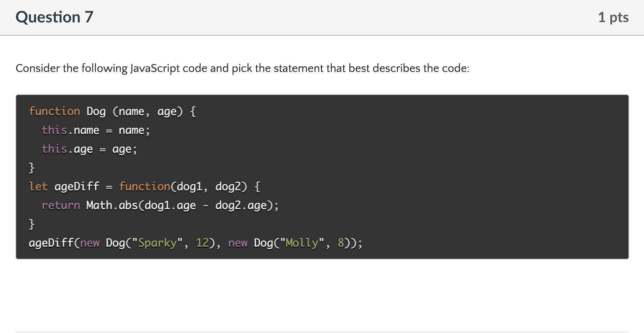
Task: Click the "let" keyword
Action: pyautogui.click(x=38, y=186)
